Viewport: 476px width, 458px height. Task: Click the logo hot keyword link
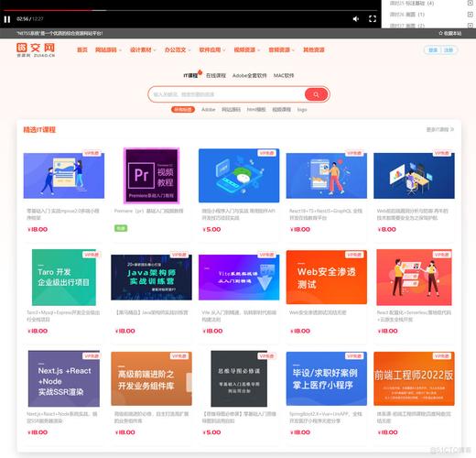[x=302, y=109]
